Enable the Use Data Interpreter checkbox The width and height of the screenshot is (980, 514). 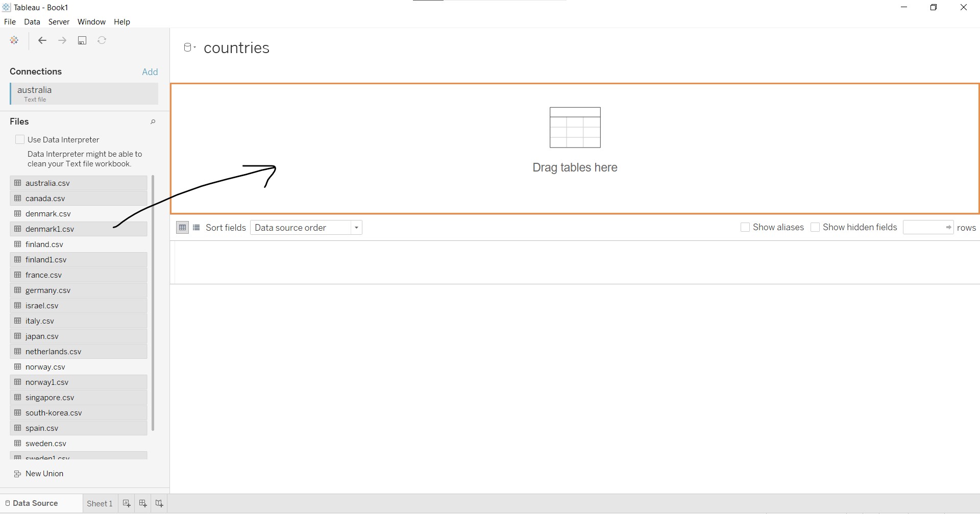(x=20, y=139)
